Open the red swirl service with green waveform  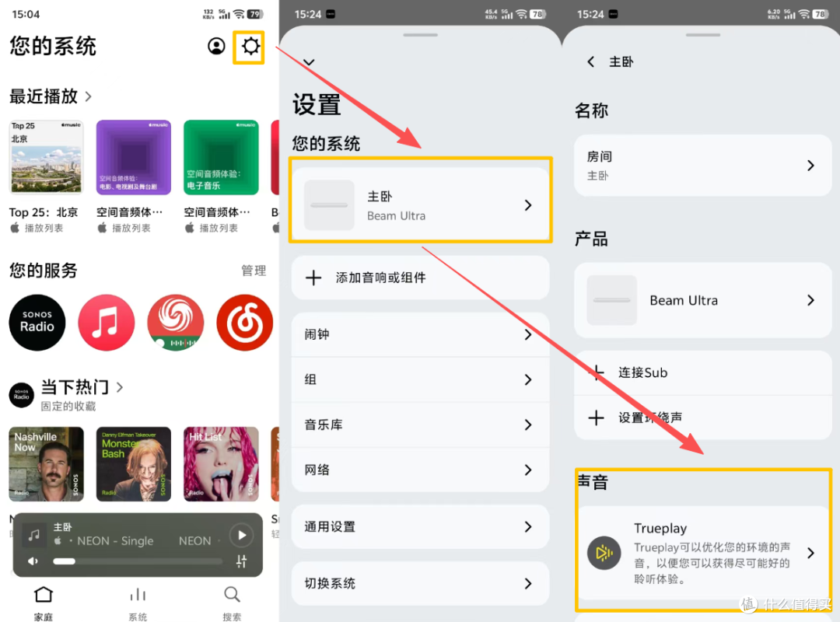[176, 323]
